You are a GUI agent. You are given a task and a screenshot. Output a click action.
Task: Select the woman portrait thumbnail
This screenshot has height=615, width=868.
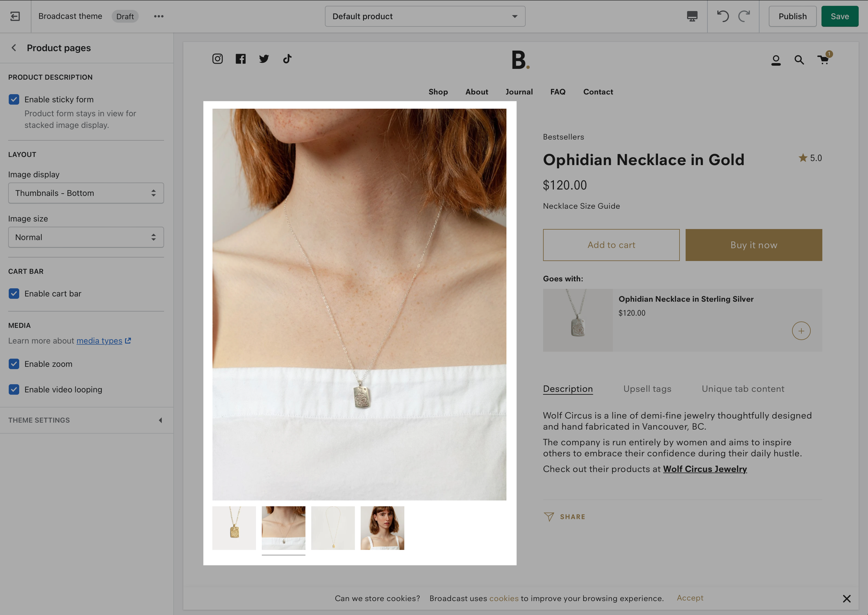[382, 528]
